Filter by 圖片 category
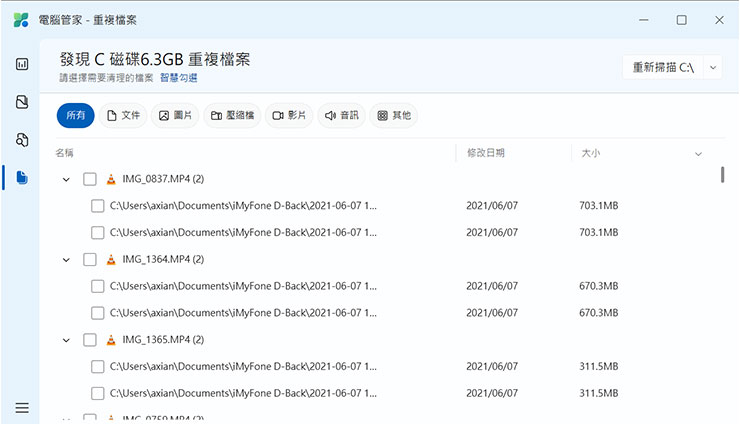740x425 pixels. 176,116
